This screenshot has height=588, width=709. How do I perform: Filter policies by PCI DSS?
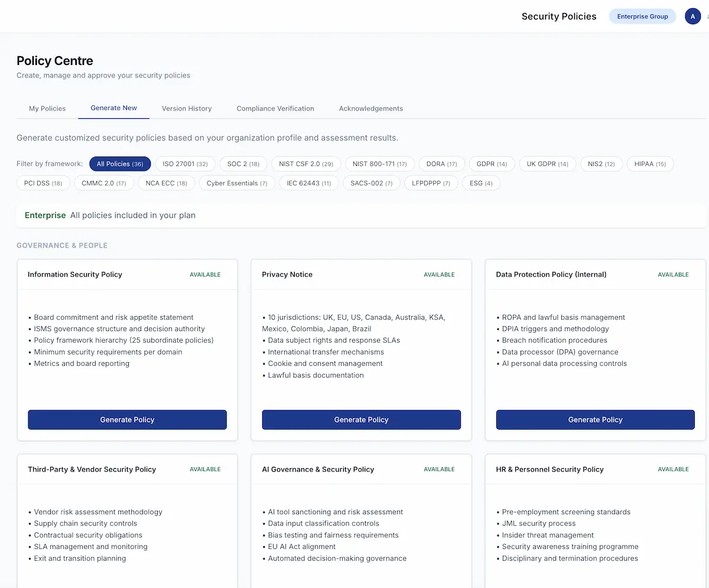tap(43, 183)
